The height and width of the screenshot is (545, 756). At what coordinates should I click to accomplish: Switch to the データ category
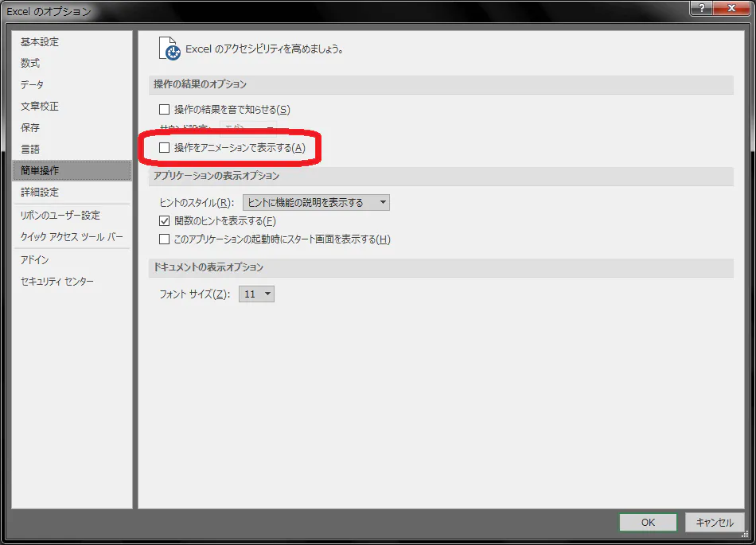point(32,85)
